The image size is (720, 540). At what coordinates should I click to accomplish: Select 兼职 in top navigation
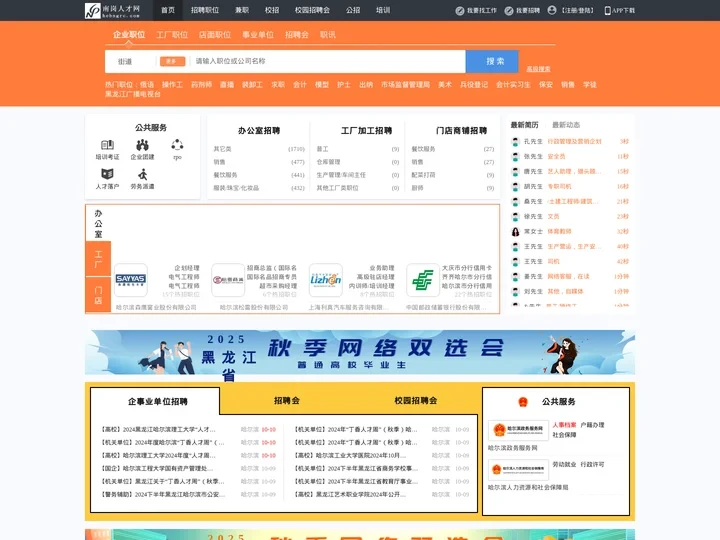(242, 10)
